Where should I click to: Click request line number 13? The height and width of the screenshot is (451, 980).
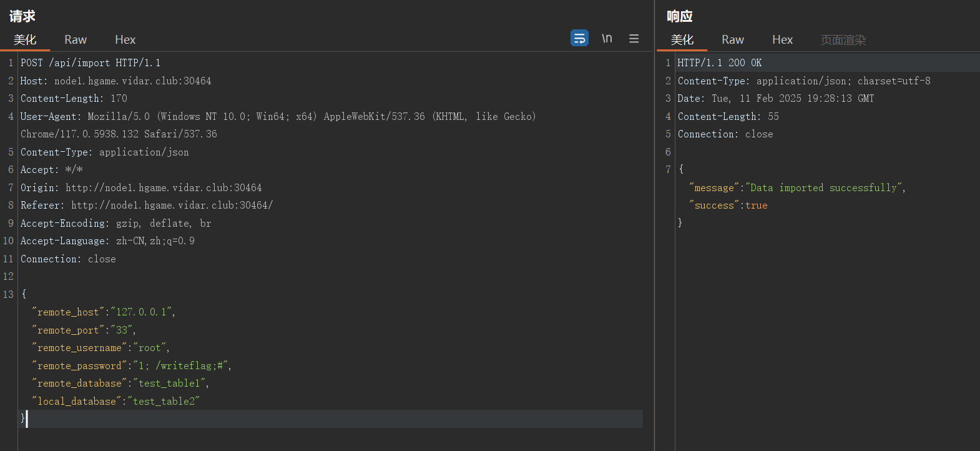[8, 294]
